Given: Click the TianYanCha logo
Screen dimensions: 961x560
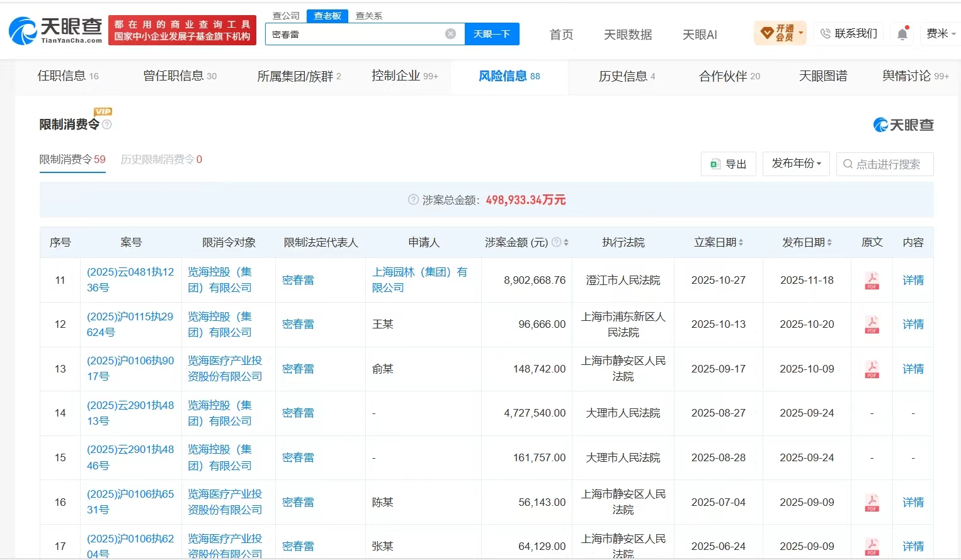Looking at the screenshot, I should point(55,30).
